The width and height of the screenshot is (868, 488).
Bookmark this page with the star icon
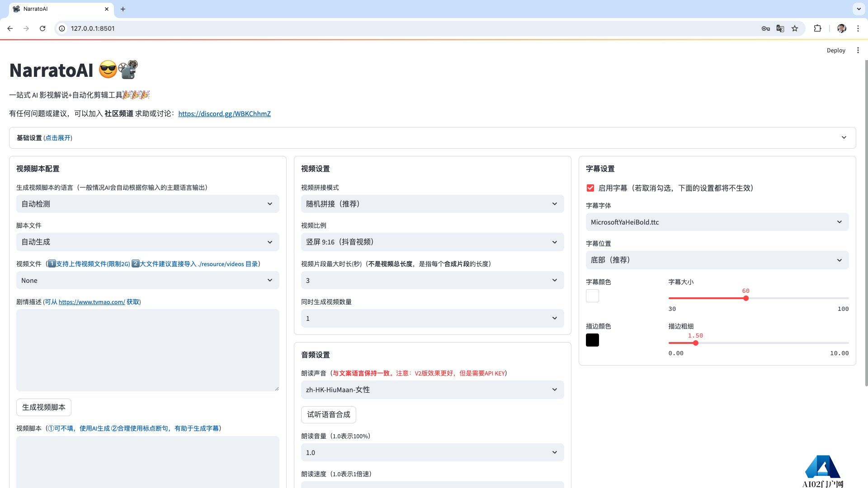[795, 28]
